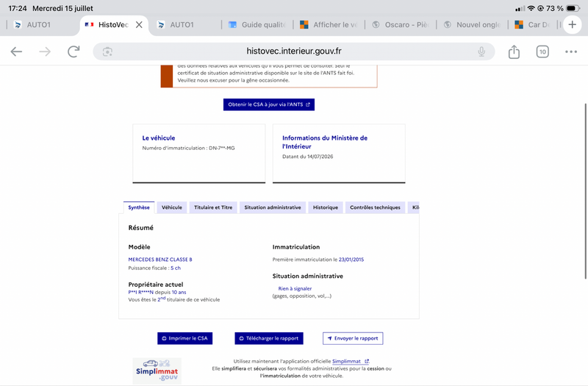Image resolution: width=588 pixels, height=386 pixels.
Task: Go back with the browser back arrow
Action: coord(16,51)
